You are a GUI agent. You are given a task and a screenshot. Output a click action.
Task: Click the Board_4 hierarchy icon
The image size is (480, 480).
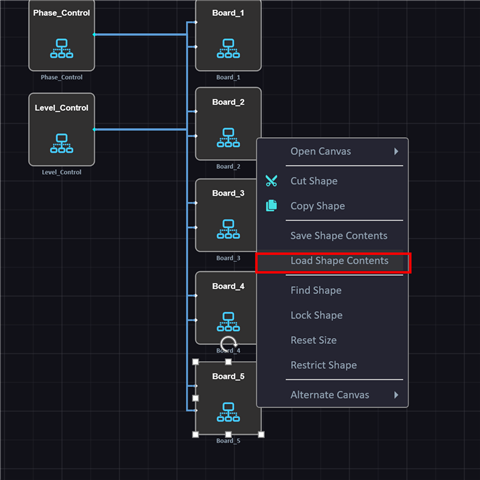(x=228, y=322)
